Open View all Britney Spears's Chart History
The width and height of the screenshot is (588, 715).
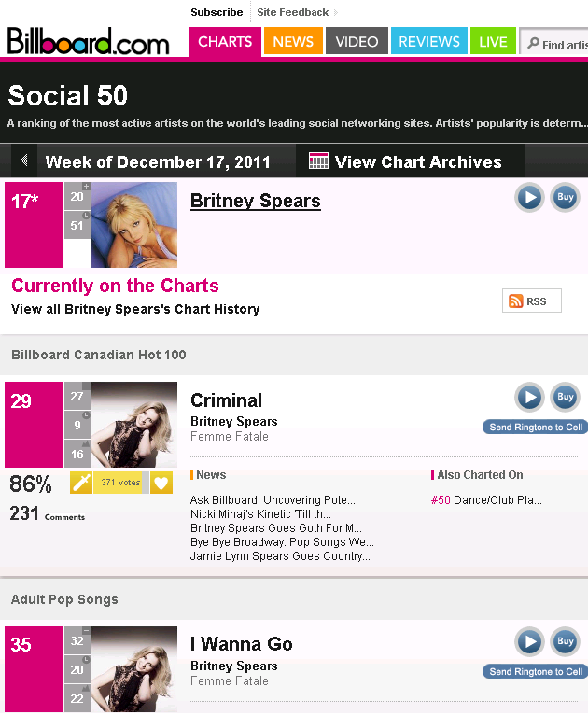click(x=135, y=309)
